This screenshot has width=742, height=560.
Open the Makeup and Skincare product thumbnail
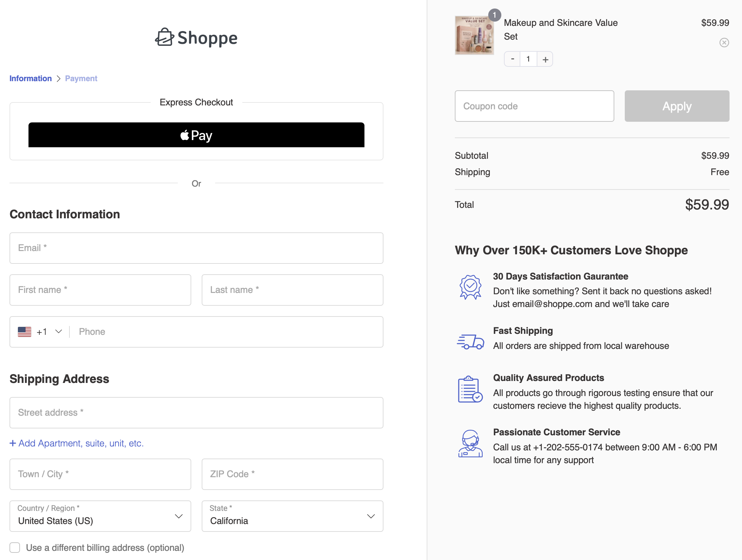click(x=474, y=35)
